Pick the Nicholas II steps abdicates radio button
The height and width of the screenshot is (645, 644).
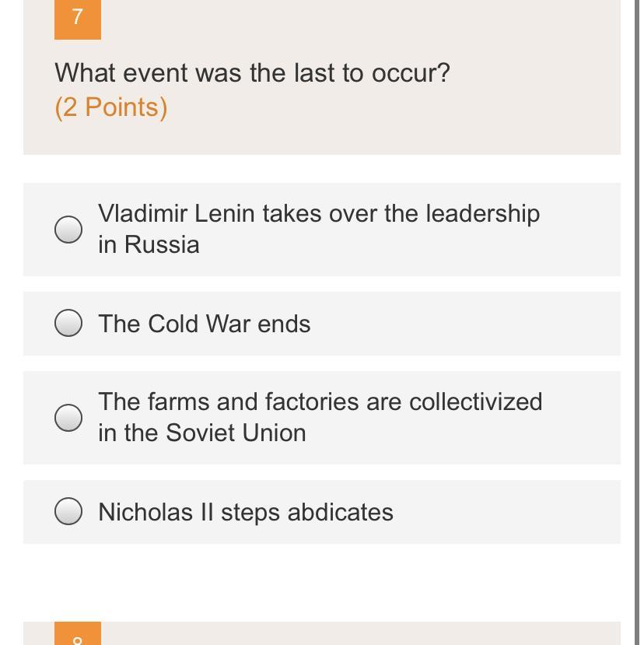coord(68,511)
